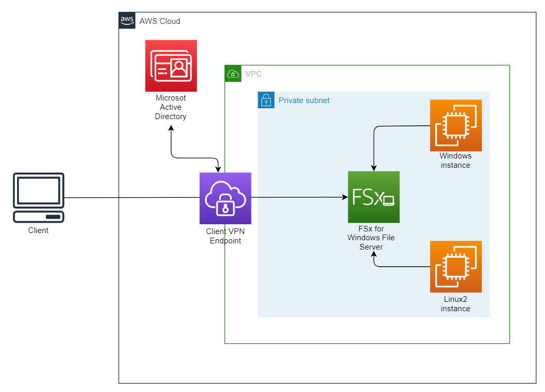This screenshot has width=545, height=392.
Task: Click the 'Client VPN Endpoint' caption
Action: point(225,236)
